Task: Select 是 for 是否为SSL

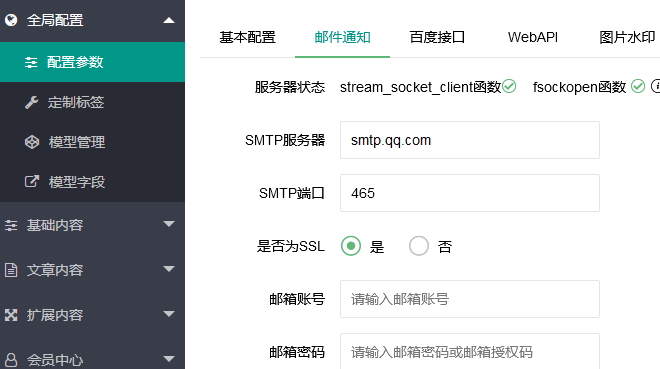Action: pyautogui.click(x=351, y=246)
